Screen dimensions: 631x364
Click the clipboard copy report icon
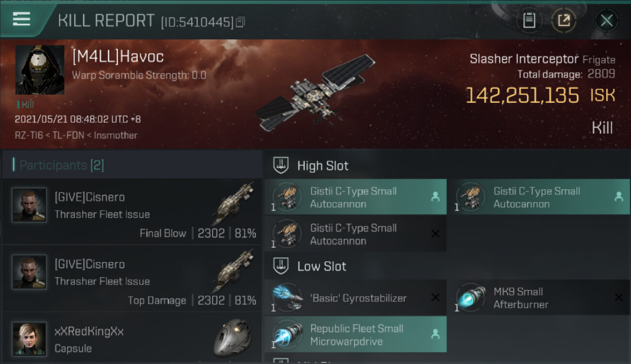tap(529, 20)
